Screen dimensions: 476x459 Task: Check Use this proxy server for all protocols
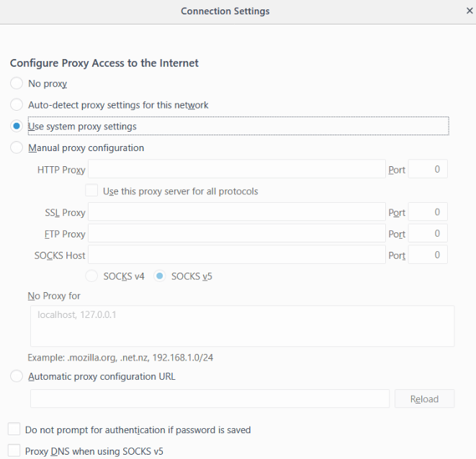[x=91, y=191]
